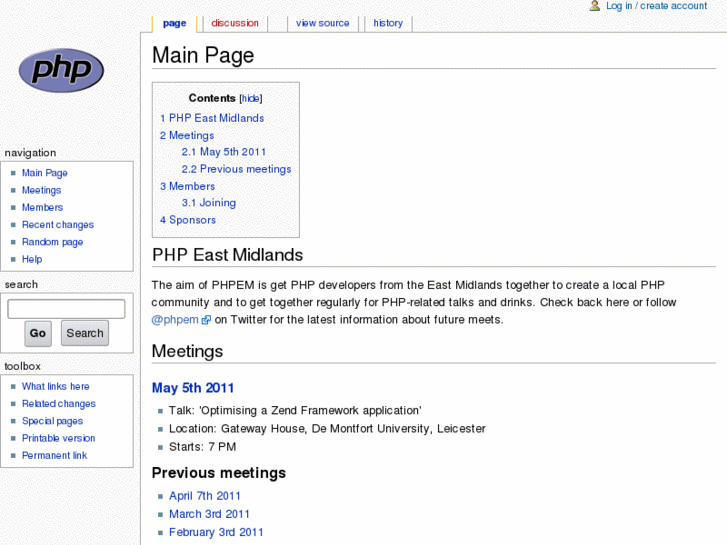
Task: Click the 'toolbox' sidebar heading
Action: [x=23, y=366]
